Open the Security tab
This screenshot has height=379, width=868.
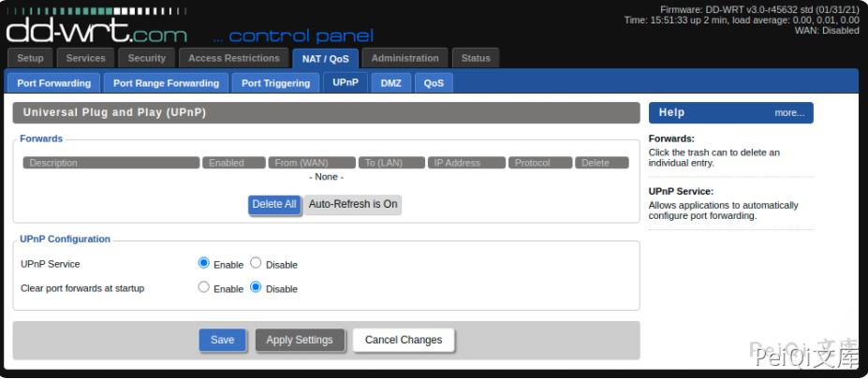click(147, 58)
